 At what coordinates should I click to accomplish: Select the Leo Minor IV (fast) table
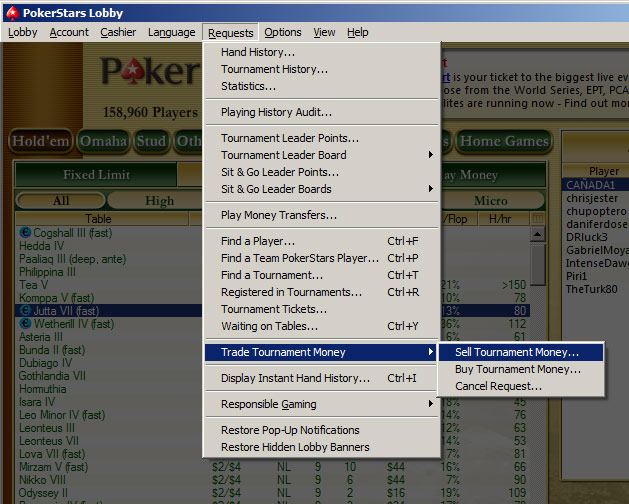tap(108, 415)
